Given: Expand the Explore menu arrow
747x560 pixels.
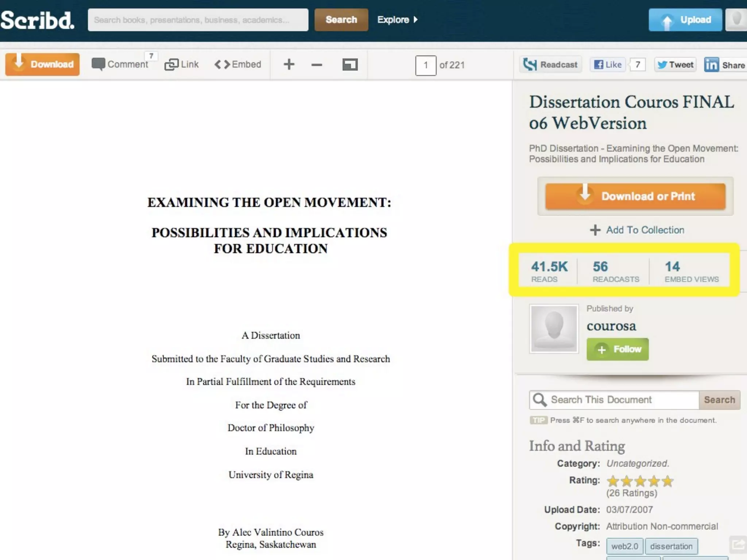Looking at the screenshot, I should 415,20.
